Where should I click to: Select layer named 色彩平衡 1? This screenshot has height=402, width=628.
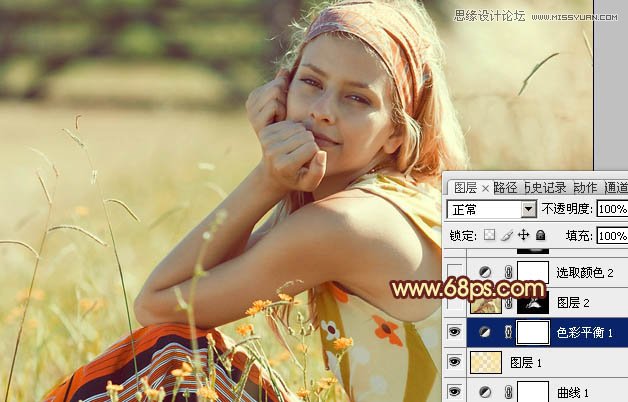tap(585, 333)
